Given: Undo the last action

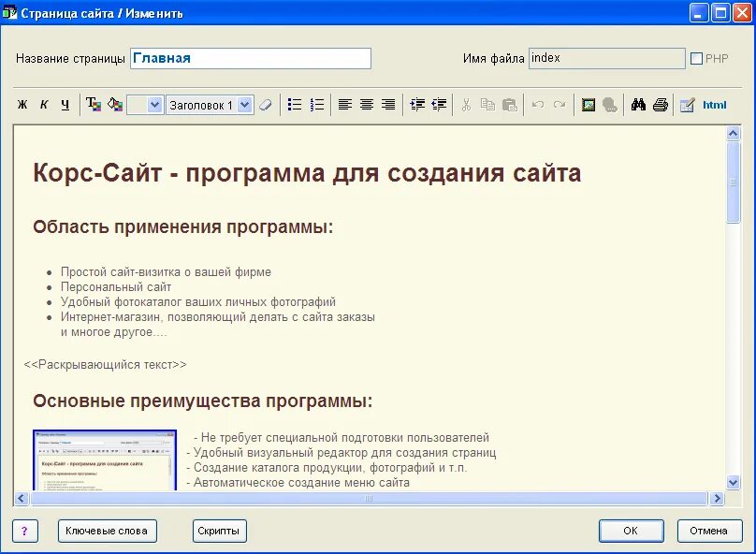Looking at the screenshot, I should (538, 105).
